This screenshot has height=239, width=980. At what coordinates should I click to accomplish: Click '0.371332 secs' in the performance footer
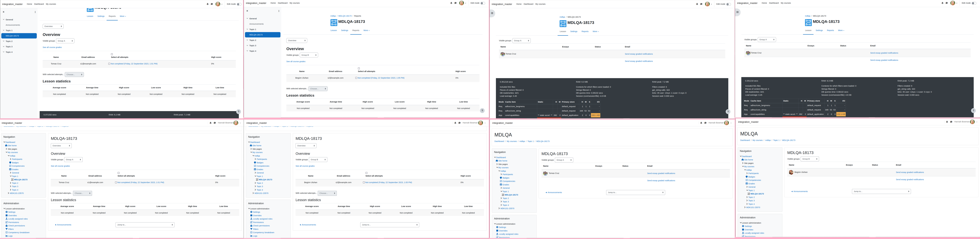pos(50,115)
